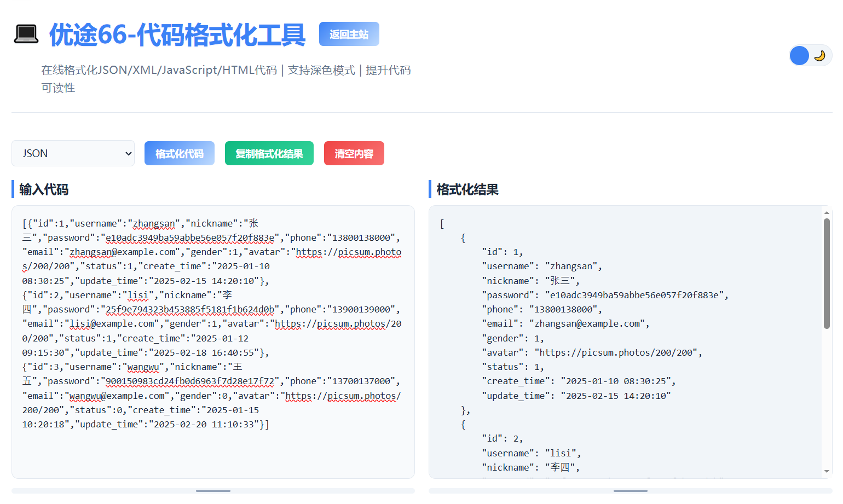Screen dimensions: 843x504
Task: Toggle dark mode with the moon switch
Action: (x=810, y=55)
